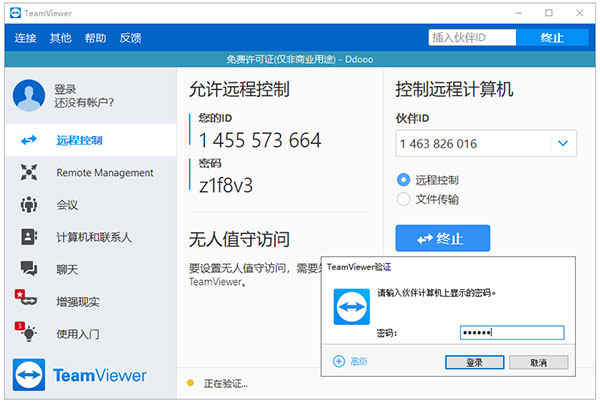
Task: Click the 聊天 chat bubbles icon
Action: (29, 269)
